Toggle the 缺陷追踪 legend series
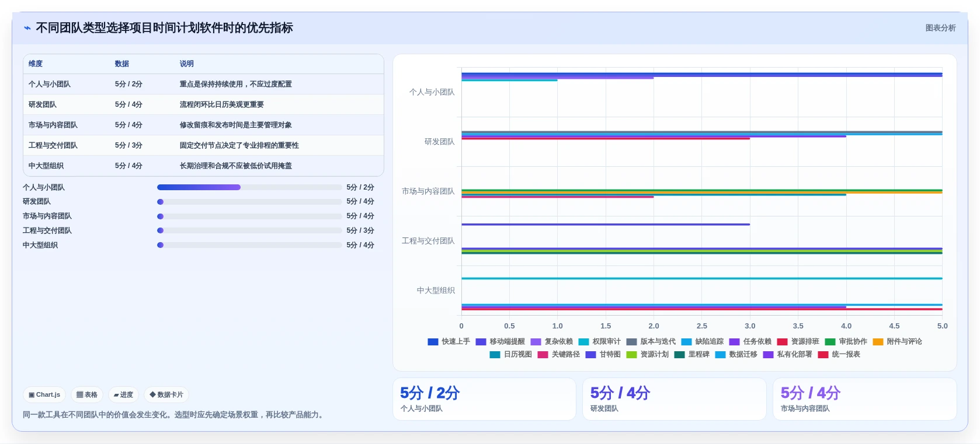This screenshot has width=980, height=444. pos(702,342)
